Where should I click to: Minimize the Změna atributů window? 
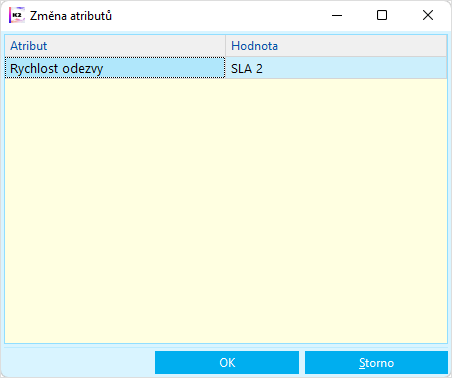[337, 15]
